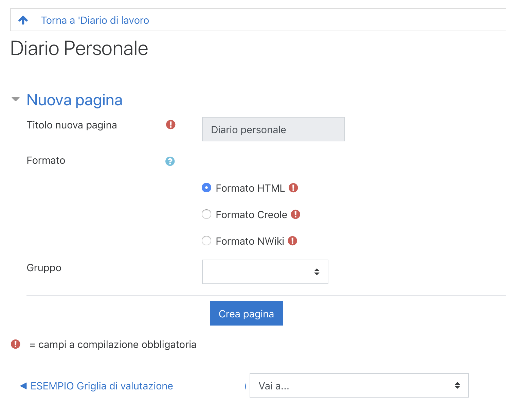Click the required-fields legend exclamation icon
Viewport: 506px width, 420px height.
[x=16, y=344]
